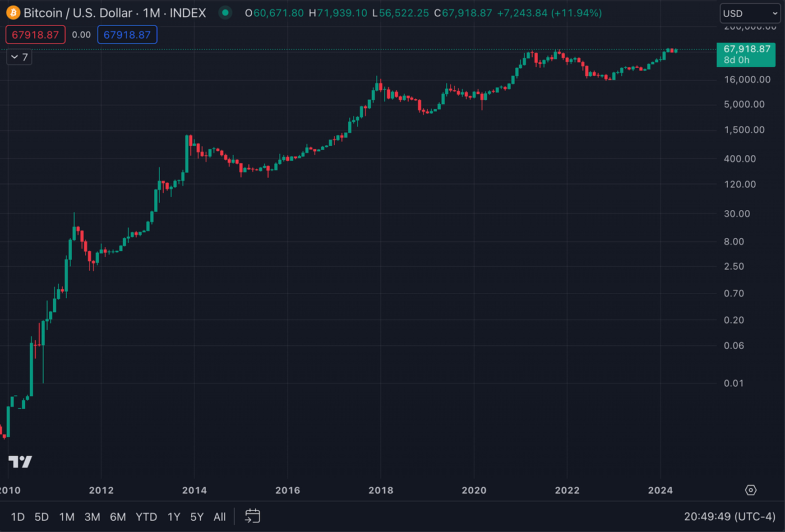The image size is (785, 532).
Task: Click the green market status dot
Action: pos(225,12)
